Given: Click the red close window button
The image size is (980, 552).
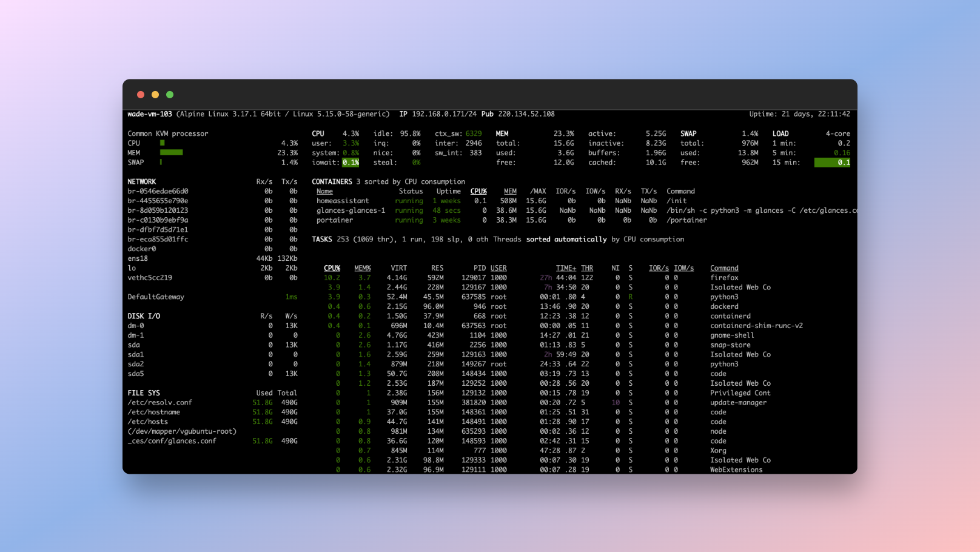Looking at the screenshot, I should (141, 95).
